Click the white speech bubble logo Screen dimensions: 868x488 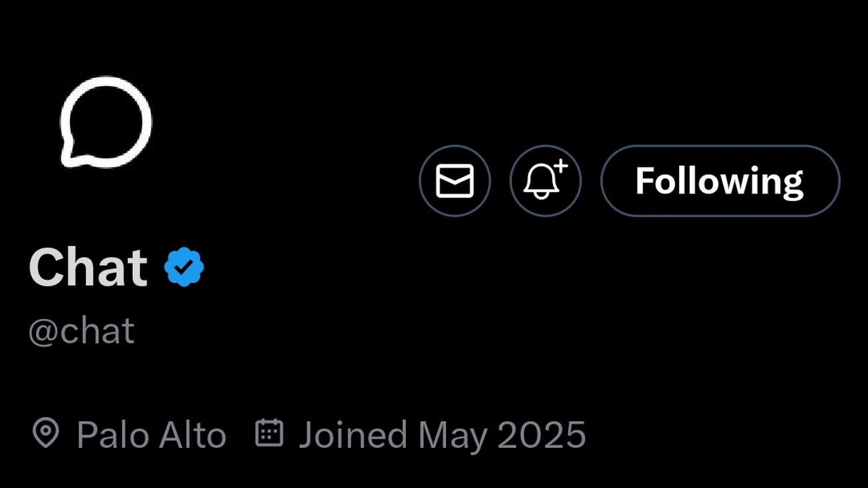coord(105,122)
